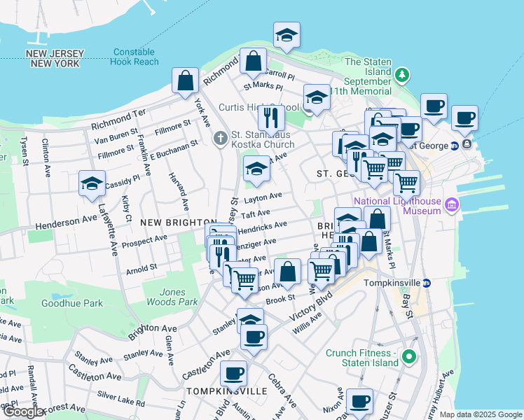This screenshot has height=420, width=524.
Task: Click the Map data ©2025 Google text
Action: tap(481, 414)
